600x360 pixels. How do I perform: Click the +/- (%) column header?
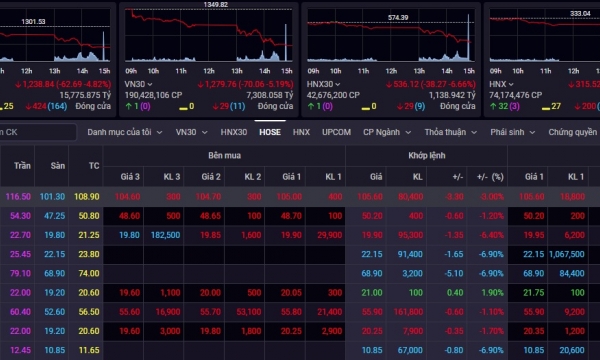(490, 177)
